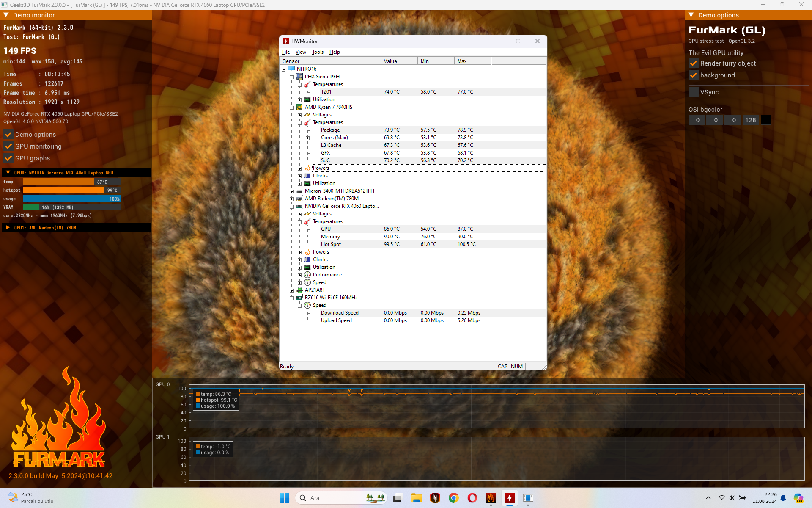Open the clock showing 22:26
Image resolution: width=812 pixels, height=508 pixels.
764,498
